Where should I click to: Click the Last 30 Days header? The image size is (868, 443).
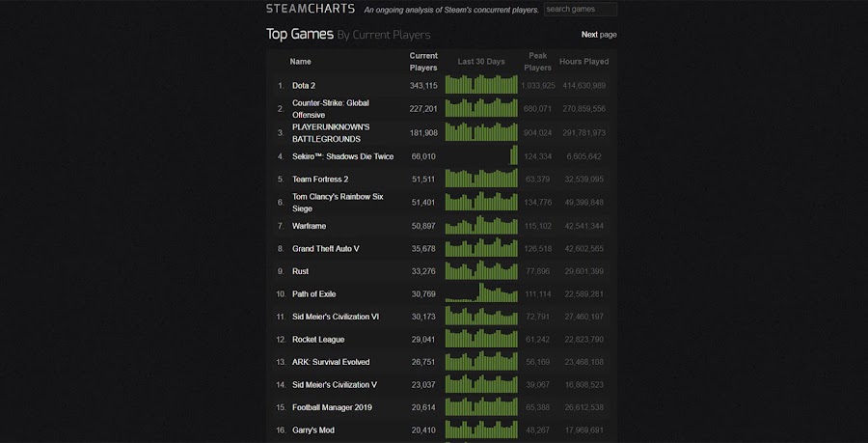click(x=481, y=62)
